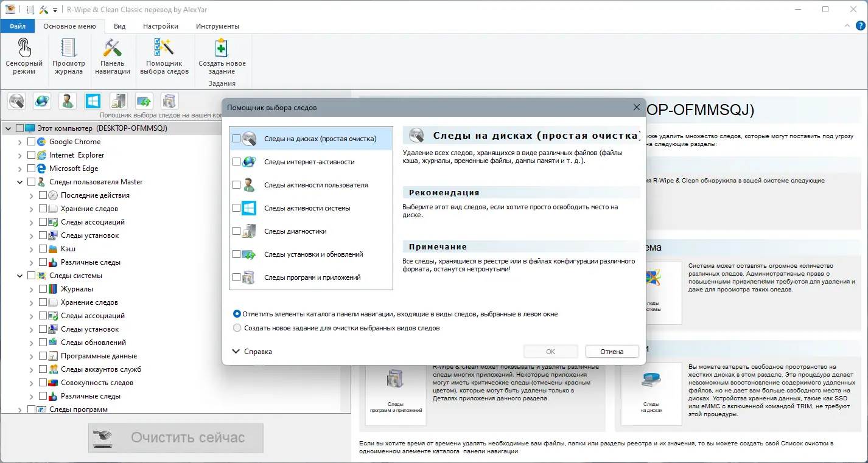
Task: Check Следы интернет-активности checkbox in dialog
Action: click(236, 162)
